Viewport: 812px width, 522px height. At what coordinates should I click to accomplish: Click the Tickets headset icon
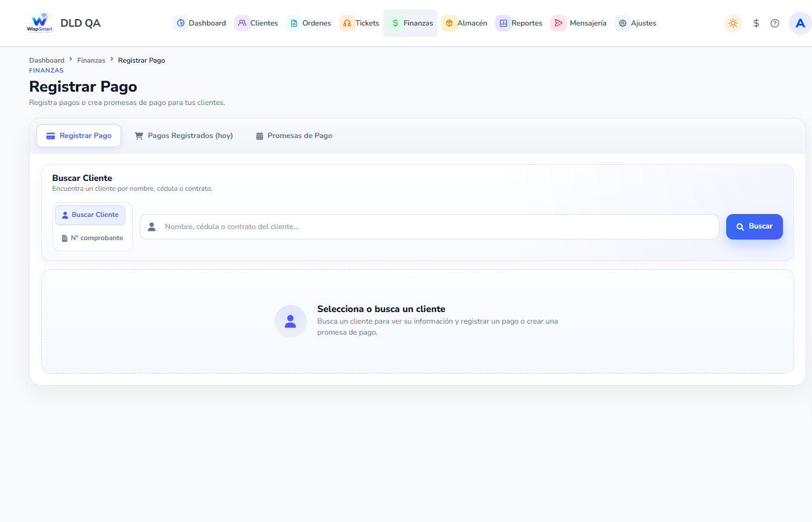pos(347,23)
